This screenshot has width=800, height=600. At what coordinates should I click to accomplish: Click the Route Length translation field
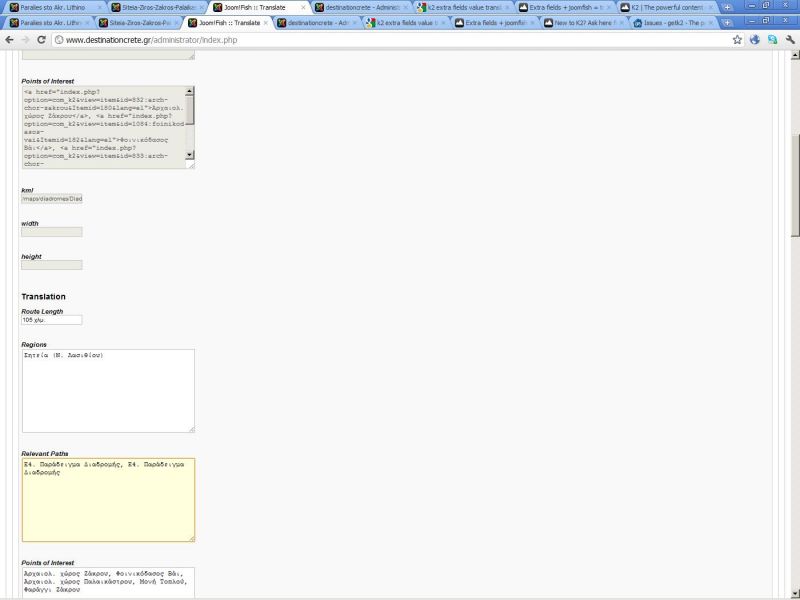pos(52,320)
